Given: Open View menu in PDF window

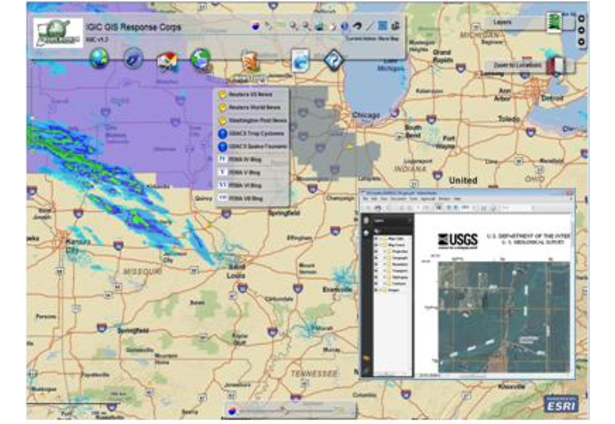Looking at the screenshot, I should 385,199.
